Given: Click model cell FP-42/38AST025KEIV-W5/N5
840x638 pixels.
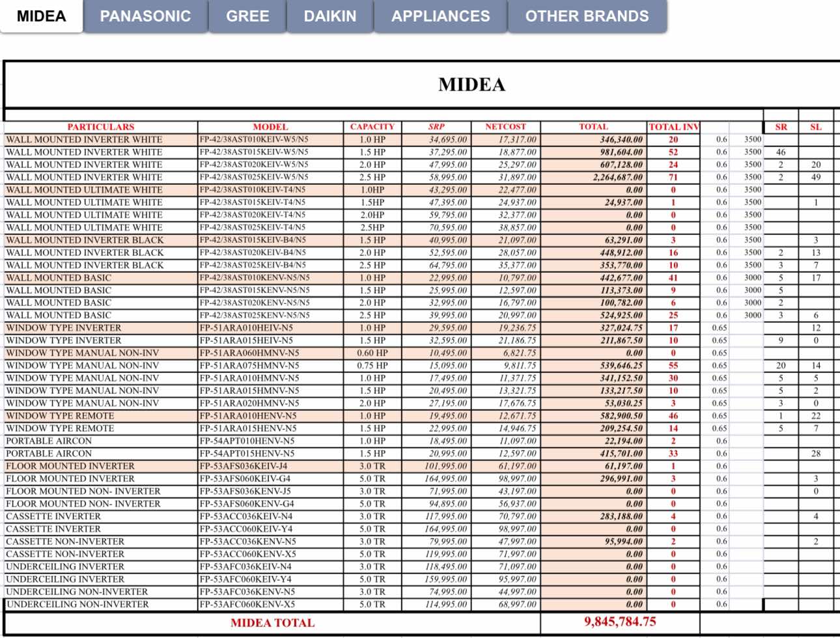Looking at the screenshot, I should click(270, 177).
